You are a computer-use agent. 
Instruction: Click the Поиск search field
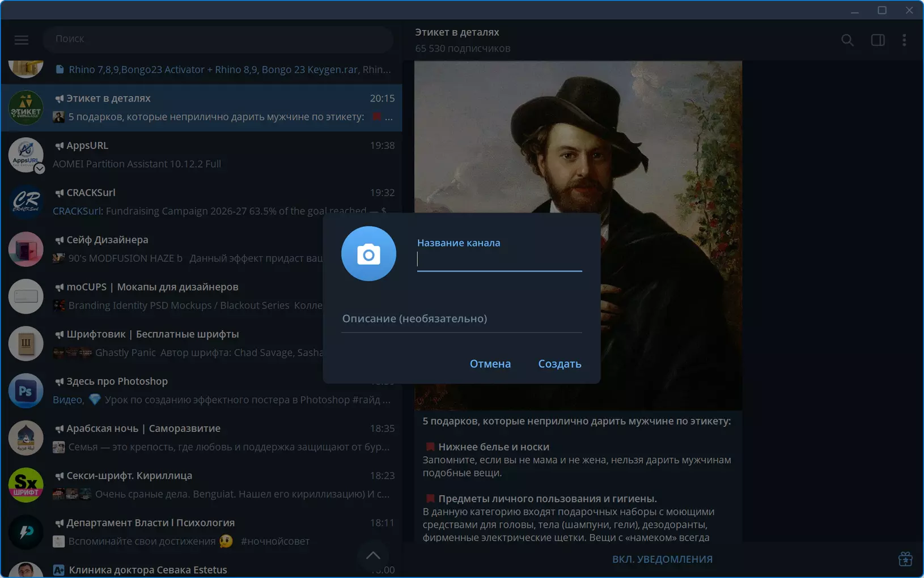tap(218, 39)
